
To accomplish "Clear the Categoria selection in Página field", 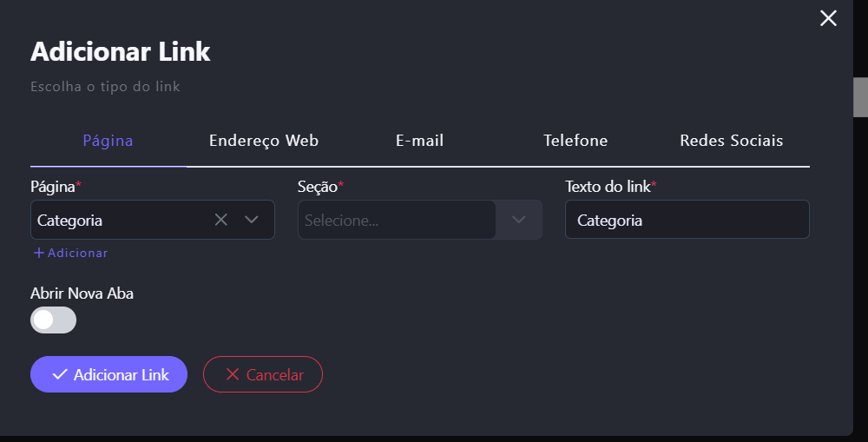I will point(221,220).
